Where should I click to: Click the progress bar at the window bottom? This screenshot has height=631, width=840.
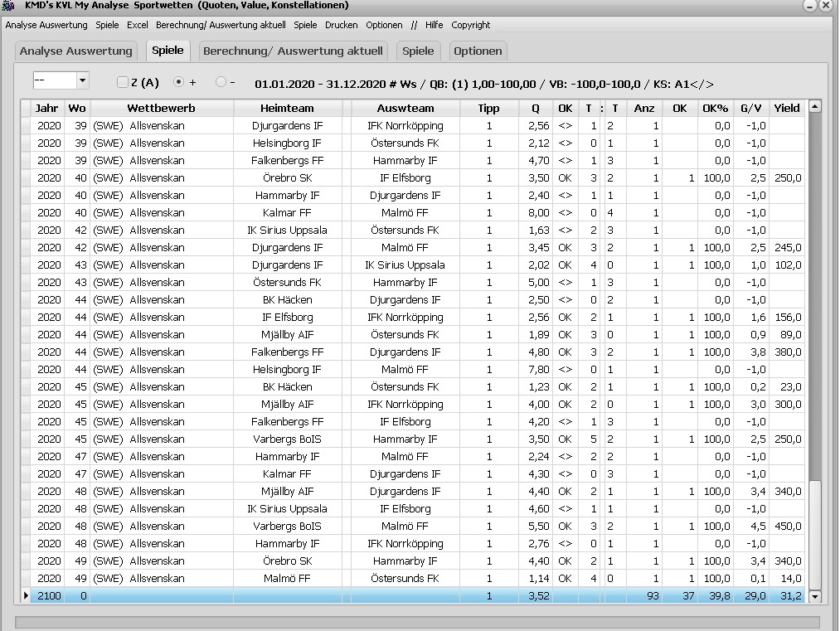tap(417, 622)
